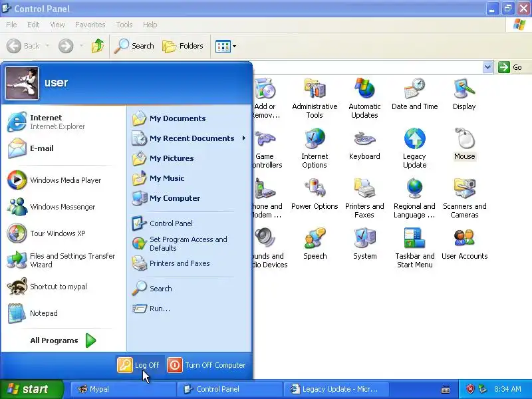Open My Music from Start menu
Screen dimensions: 532x399
[189, 178]
